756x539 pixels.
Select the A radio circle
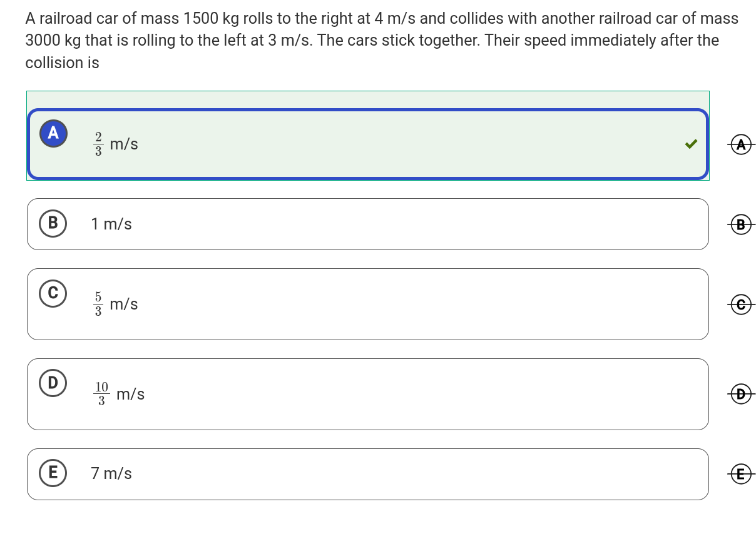(53, 133)
